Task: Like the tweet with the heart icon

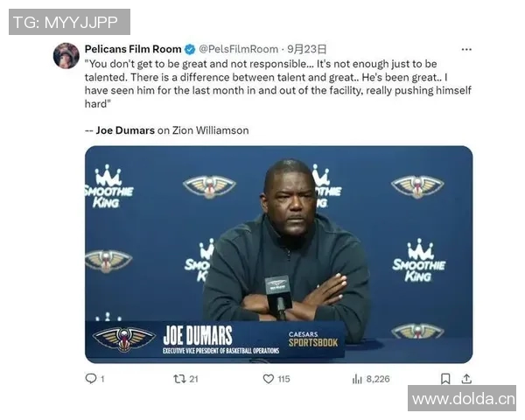Action: [269, 379]
